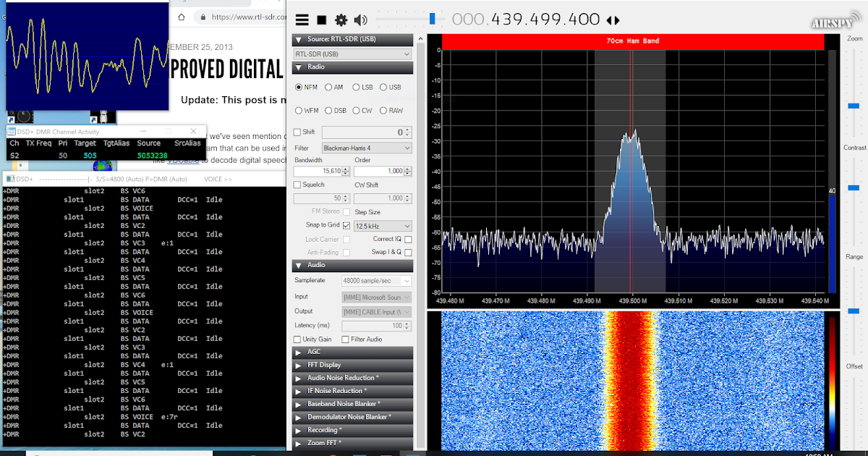Viewport: 868px width, 456px height.
Task: Open the 48000 sample/sec samplerate dropdown
Action: [376, 281]
